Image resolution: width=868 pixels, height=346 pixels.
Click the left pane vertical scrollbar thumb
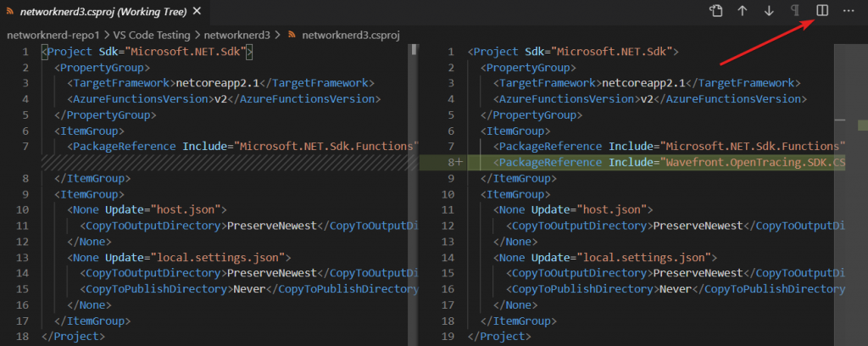click(414, 50)
